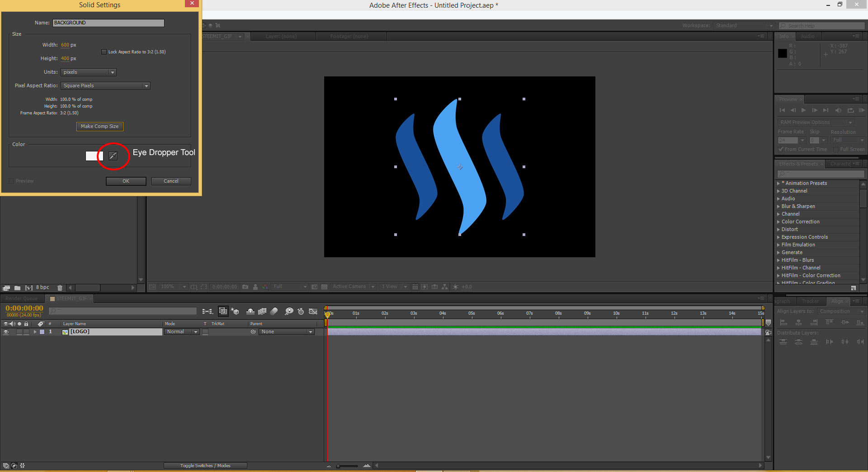Enable Lock Aspect Ratio to 3:2 checkbox
Viewport: 868px width, 472px height.
pyautogui.click(x=104, y=52)
